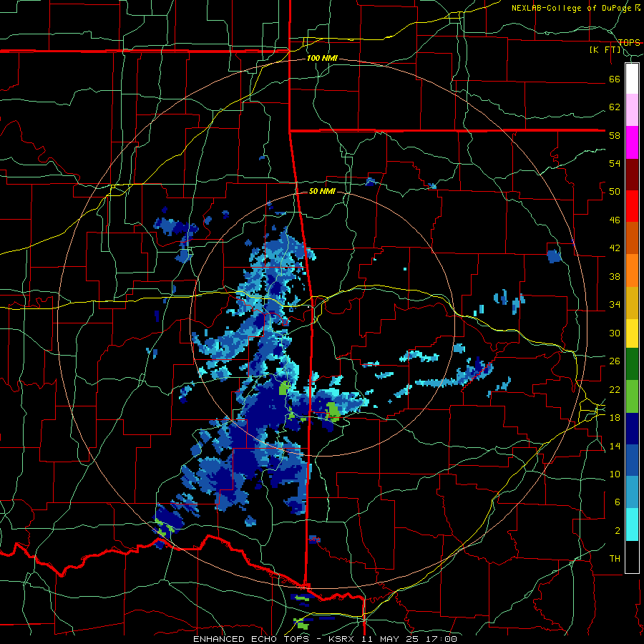Click the navy blue legend swatch
This screenshot has width=644, height=644.
632,429
